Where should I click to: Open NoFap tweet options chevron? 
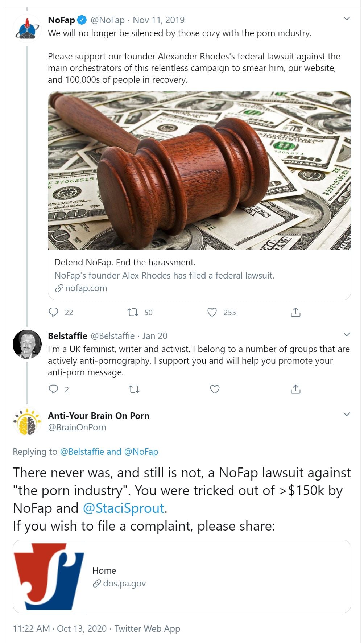pos(347,19)
